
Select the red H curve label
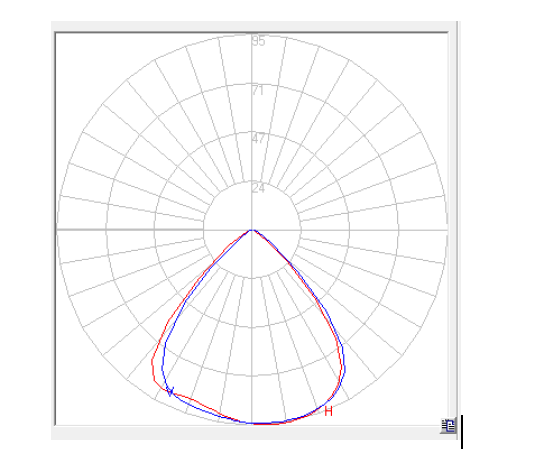pos(328,411)
